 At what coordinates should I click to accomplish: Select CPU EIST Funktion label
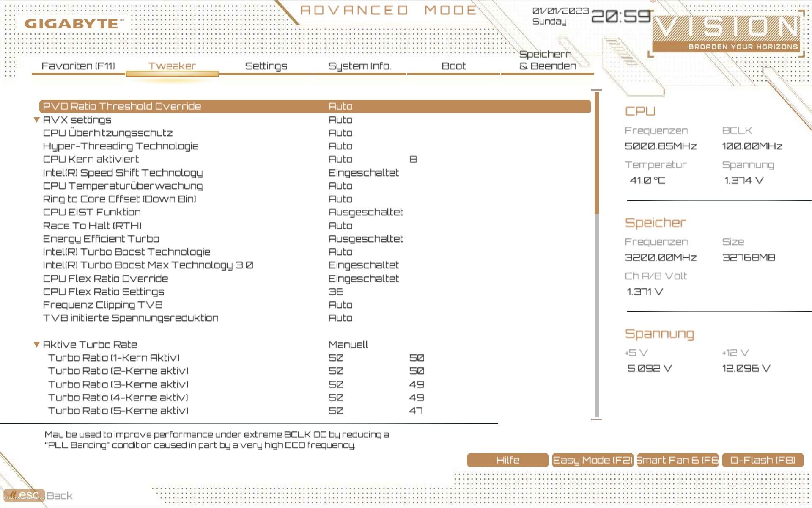pyautogui.click(x=92, y=212)
